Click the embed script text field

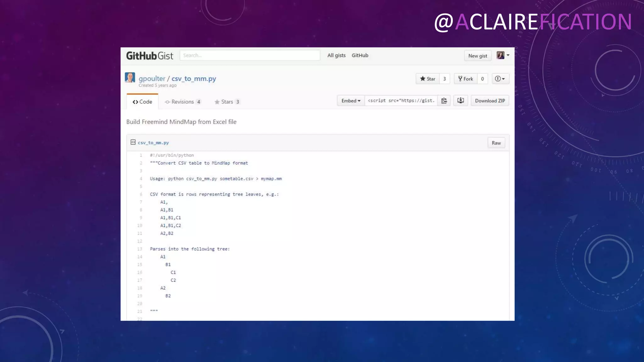click(x=401, y=101)
